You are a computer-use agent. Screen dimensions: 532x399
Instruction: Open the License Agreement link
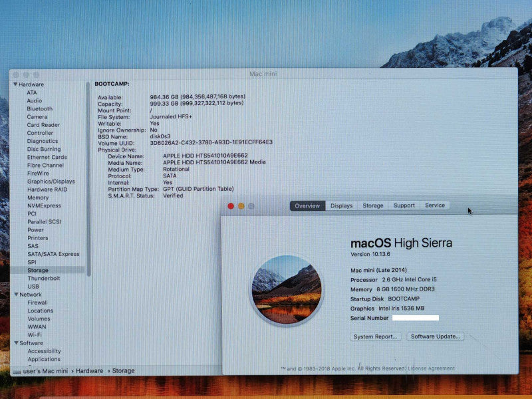pos(431,368)
